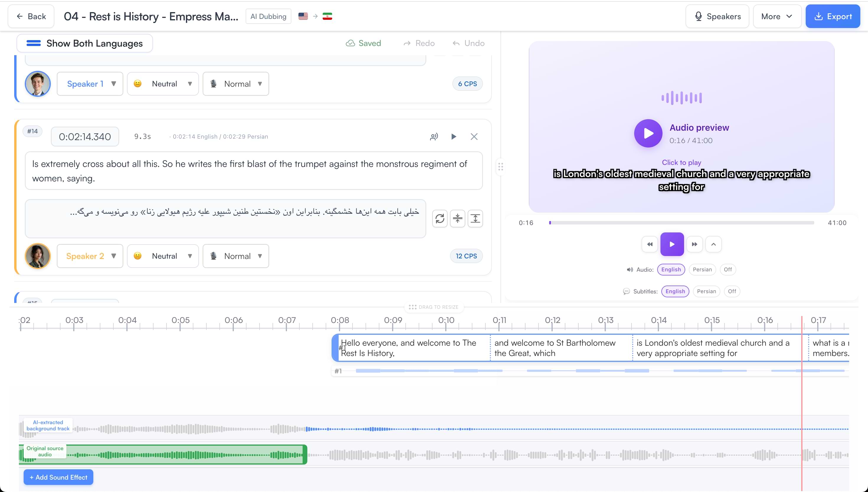
Task: Turn audio Off
Action: 728,269
